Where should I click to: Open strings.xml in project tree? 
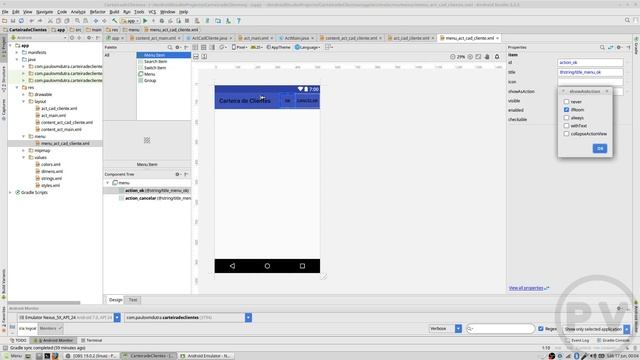tap(51, 178)
